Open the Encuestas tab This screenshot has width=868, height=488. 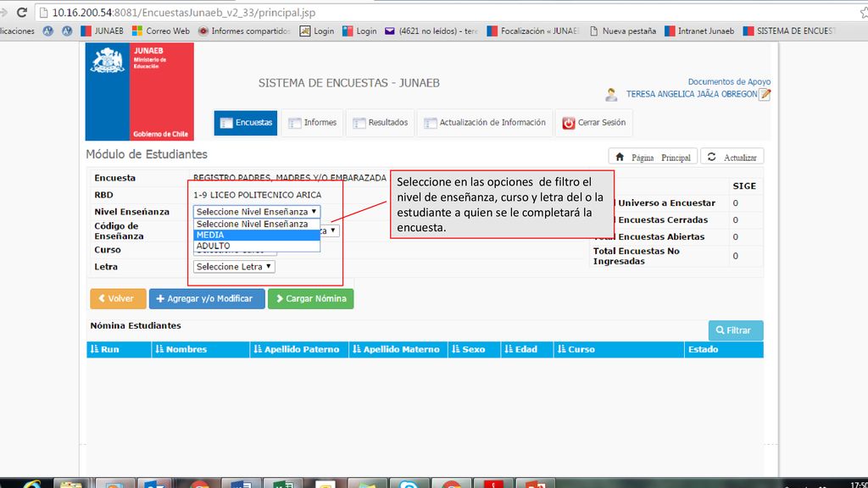point(246,122)
